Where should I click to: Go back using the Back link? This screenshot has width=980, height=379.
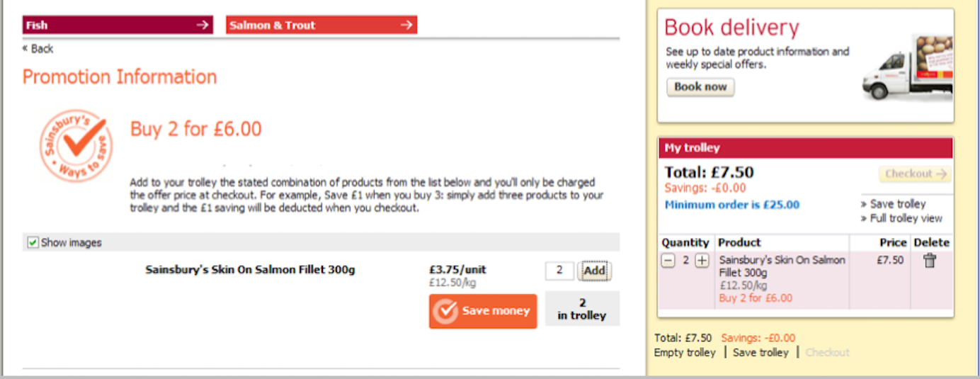[x=38, y=49]
